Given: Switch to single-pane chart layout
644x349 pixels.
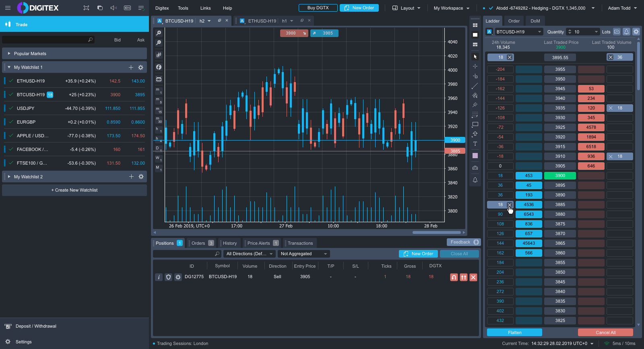Looking at the screenshot, I should (475, 35).
